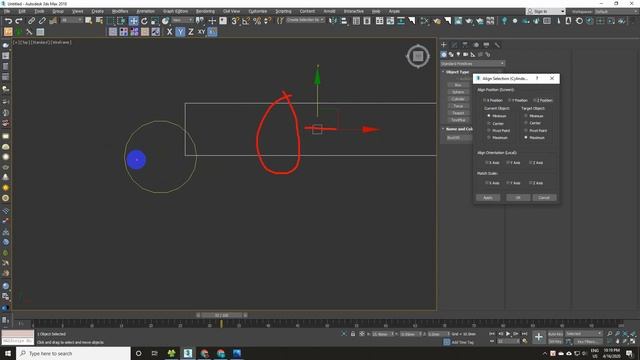Image resolution: width=640 pixels, height=360 pixels.
Task: Open the Sign In dropdown
Action: [546, 11]
